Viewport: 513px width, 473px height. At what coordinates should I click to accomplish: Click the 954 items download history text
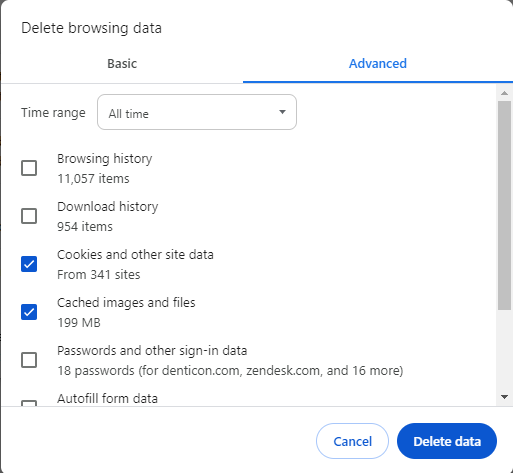[85, 227]
